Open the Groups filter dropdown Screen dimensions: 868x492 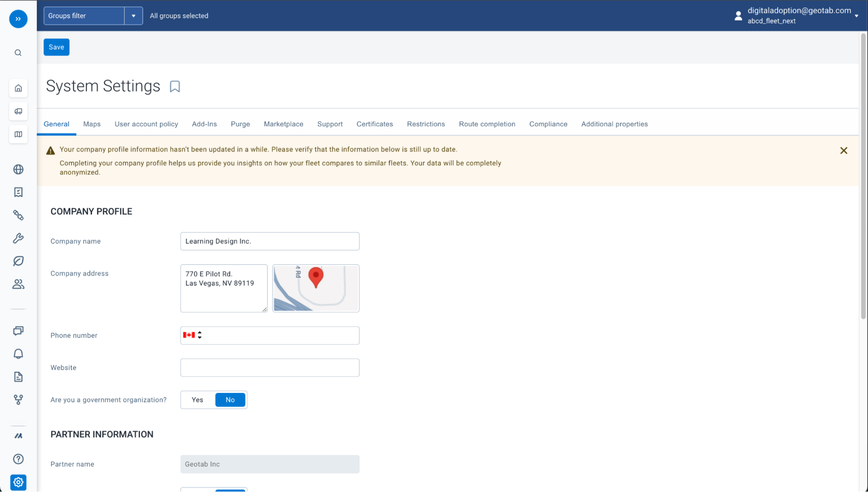[133, 16]
